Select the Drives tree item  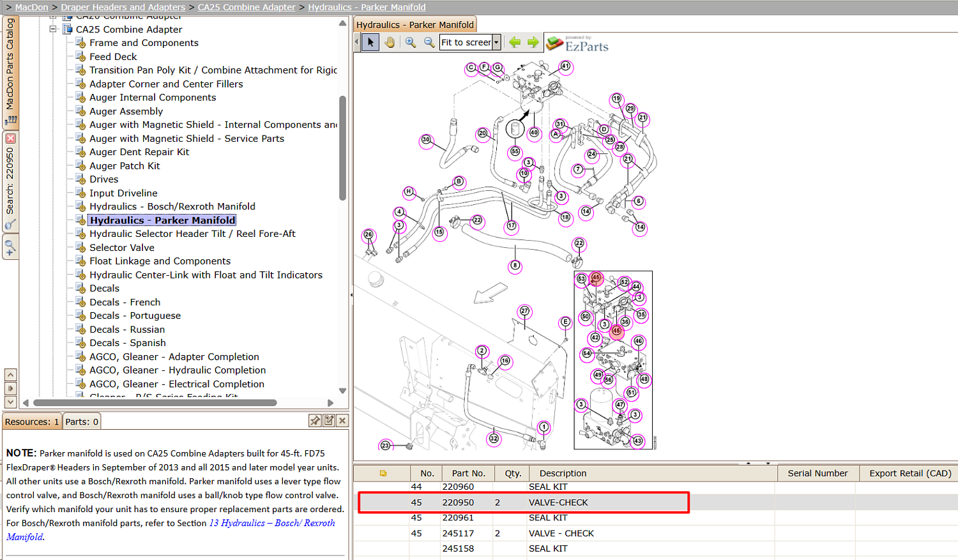pos(104,179)
